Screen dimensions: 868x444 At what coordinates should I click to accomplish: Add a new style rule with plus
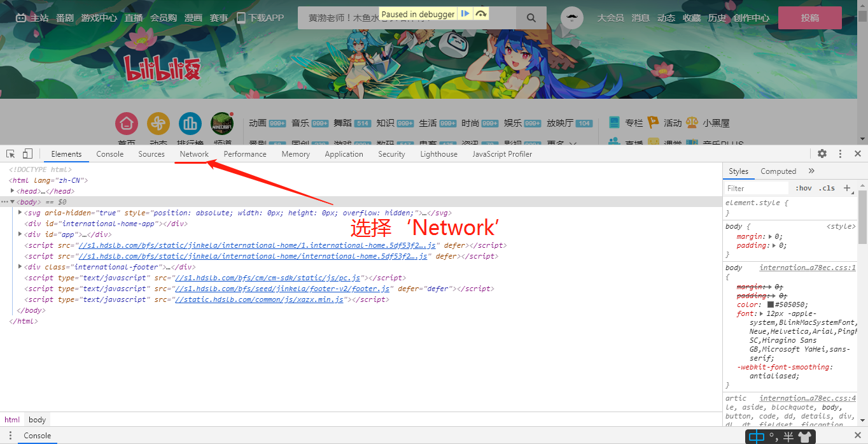[847, 188]
